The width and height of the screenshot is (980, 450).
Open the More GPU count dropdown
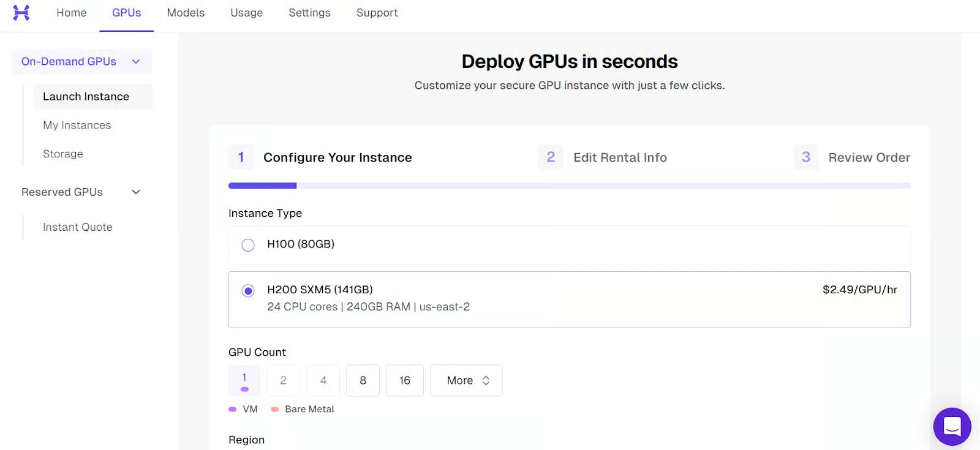(x=466, y=381)
